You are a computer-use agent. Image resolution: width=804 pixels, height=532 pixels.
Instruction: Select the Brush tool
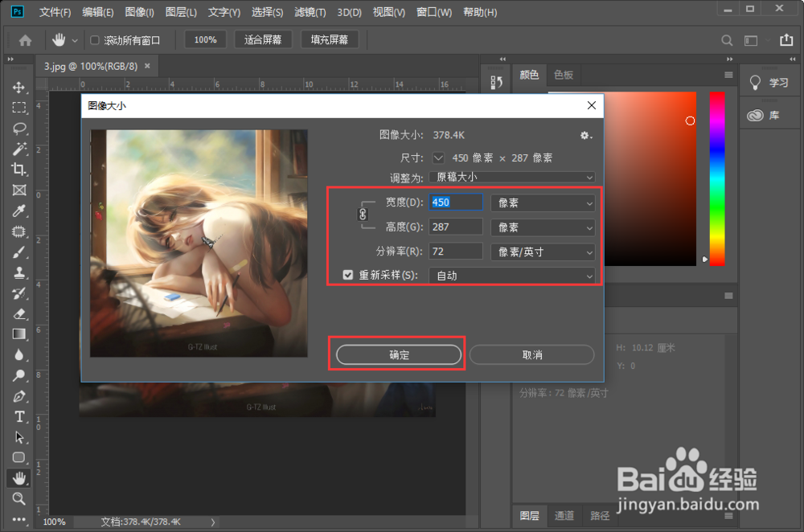[x=19, y=252]
